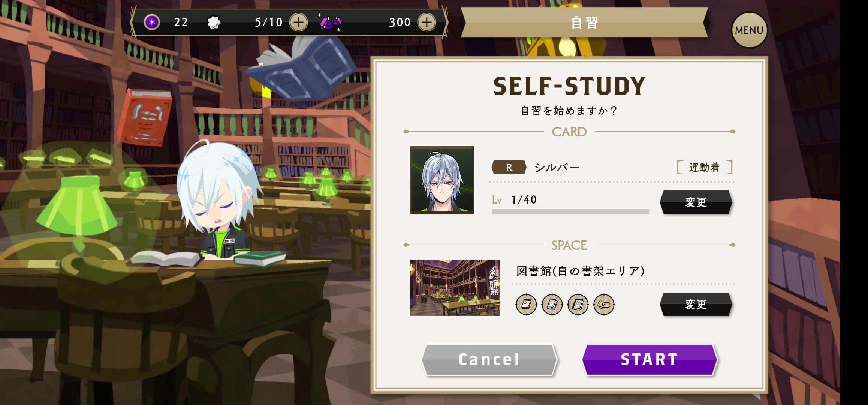Tap the library space thumbnail
This screenshot has height=405, width=868.
click(x=455, y=288)
